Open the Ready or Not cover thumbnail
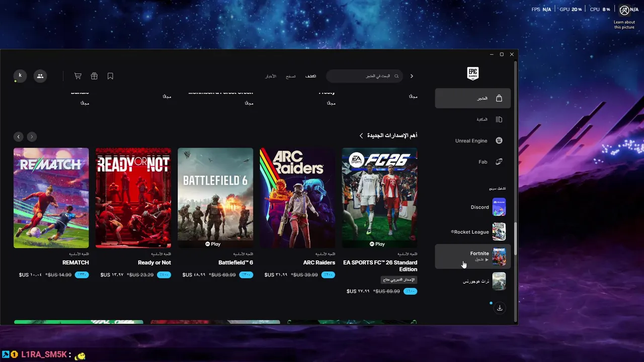 coord(133,198)
